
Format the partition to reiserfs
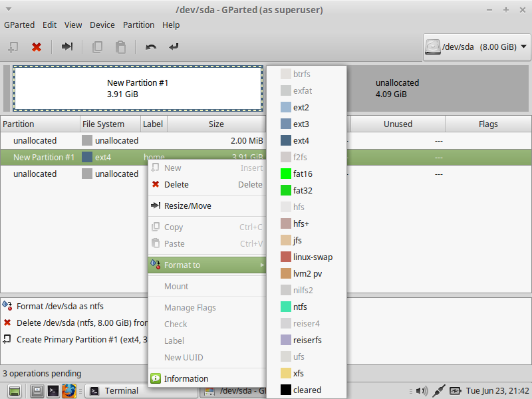click(x=307, y=340)
